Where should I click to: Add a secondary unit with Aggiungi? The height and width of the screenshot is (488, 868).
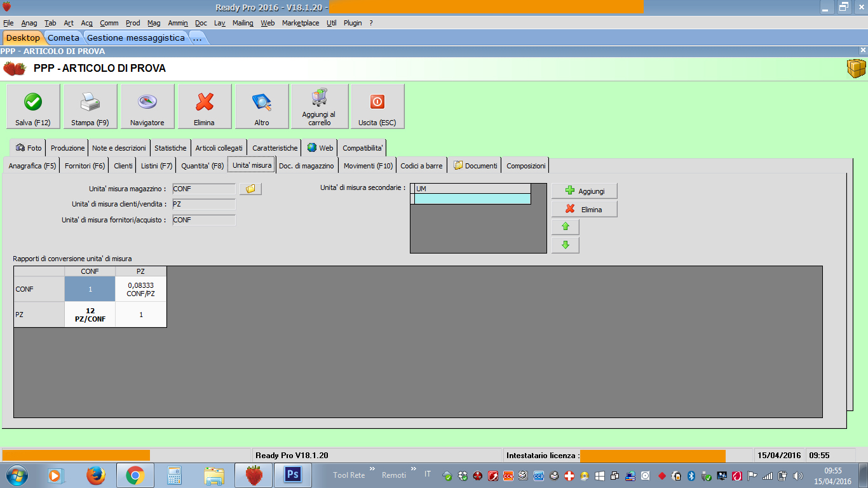click(585, 191)
